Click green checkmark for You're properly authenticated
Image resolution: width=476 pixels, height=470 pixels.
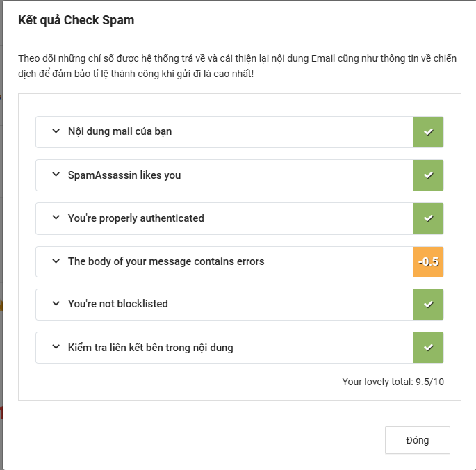coord(428,218)
